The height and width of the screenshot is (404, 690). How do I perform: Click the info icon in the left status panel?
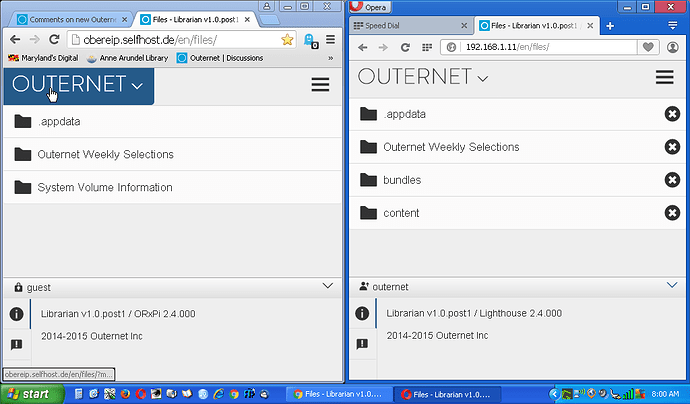[x=16, y=314]
